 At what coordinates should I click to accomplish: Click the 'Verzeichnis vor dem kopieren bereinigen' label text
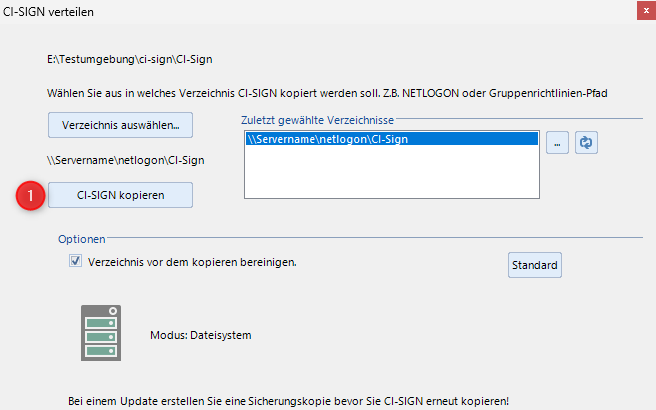193,262
